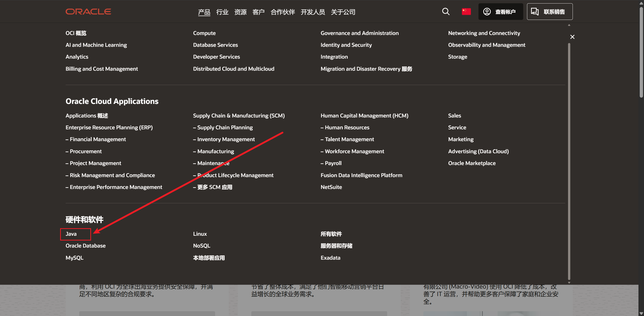The height and width of the screenshot is (316, 644).
Task: Open Financial Management link
Action: (x=96, y=139)
